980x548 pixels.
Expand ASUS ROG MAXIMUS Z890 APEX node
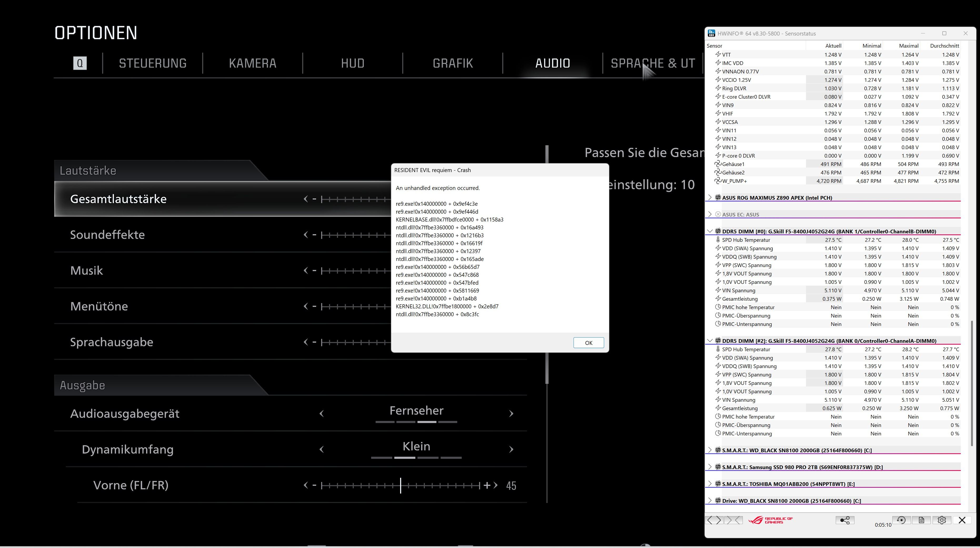(709, 197)
